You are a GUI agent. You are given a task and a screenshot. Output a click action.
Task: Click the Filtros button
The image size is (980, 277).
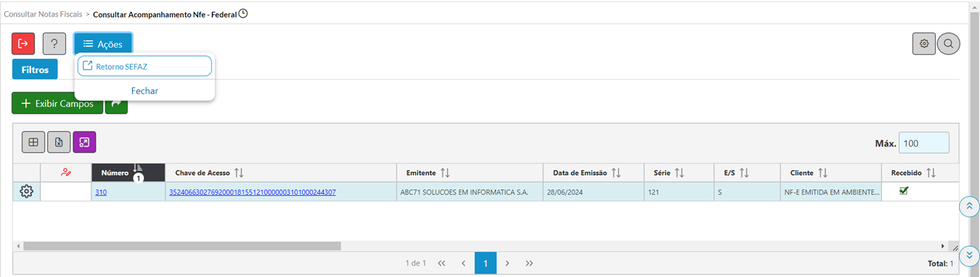[x=34, y=69]
